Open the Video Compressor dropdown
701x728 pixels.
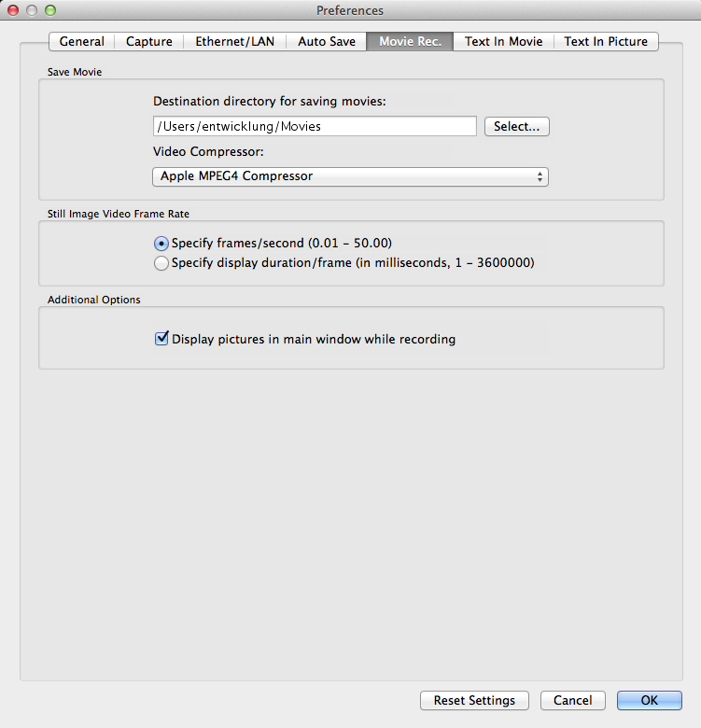[349, 176]
